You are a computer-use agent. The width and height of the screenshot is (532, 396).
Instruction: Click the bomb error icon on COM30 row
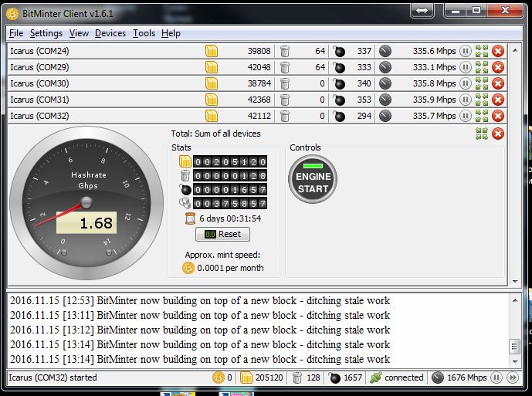point(339,83)
